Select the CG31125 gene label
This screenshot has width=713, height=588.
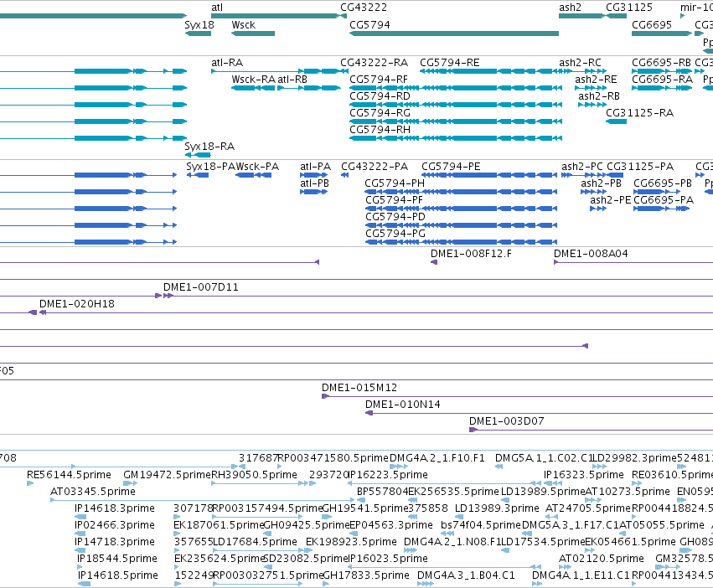(629, 8)
